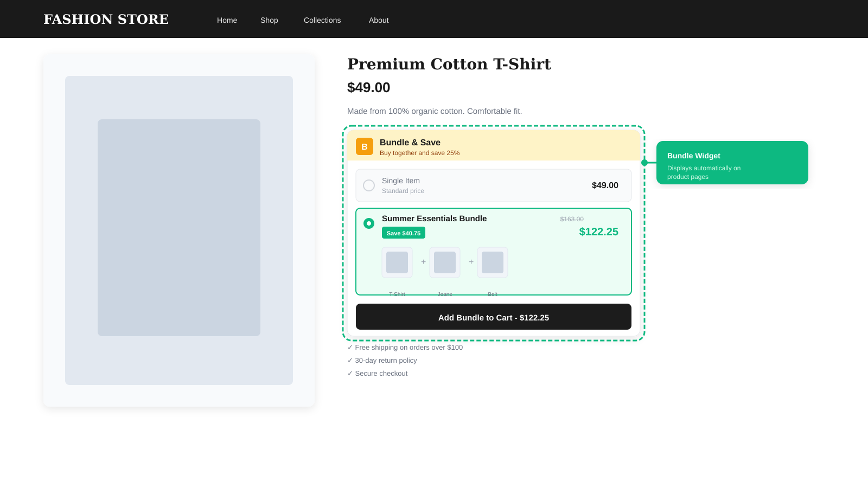This screenshot has height=488, width=868.
Task: Click the T-Shirt thumbnail in the bundle
Action: coord(397,262)
